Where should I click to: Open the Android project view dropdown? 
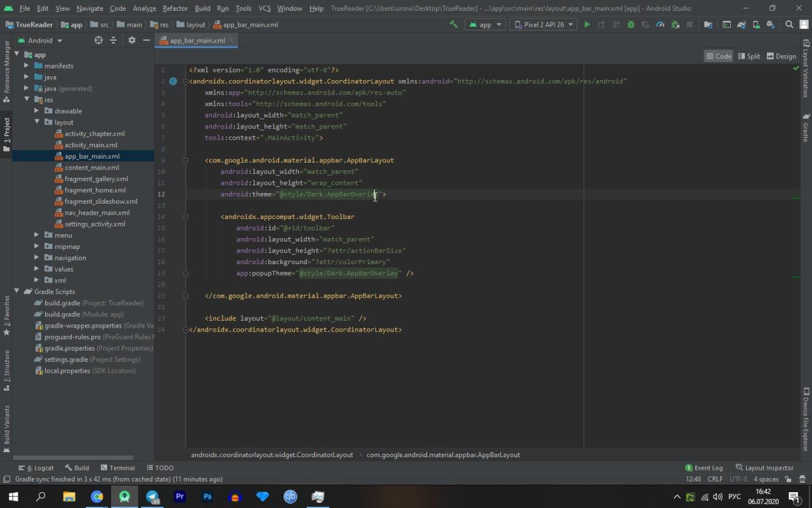click(x=39, y=40)
